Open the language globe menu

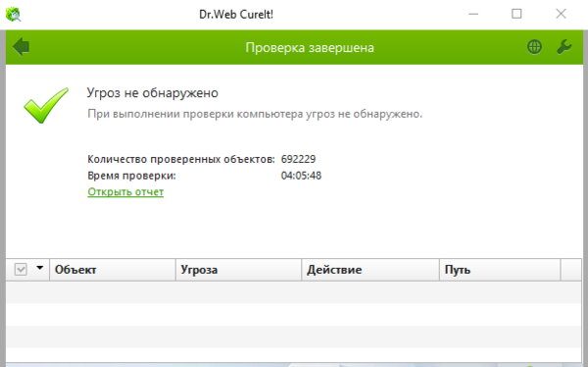coord(534,47)
